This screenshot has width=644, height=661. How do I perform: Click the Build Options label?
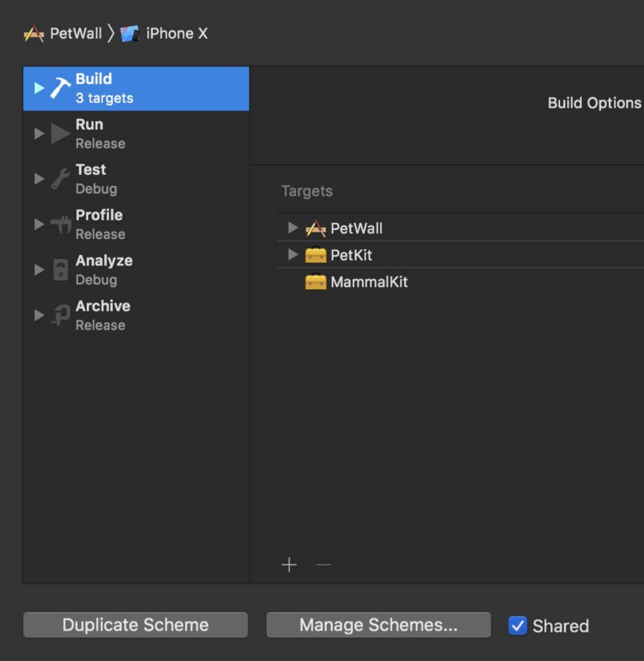point(595,103)
